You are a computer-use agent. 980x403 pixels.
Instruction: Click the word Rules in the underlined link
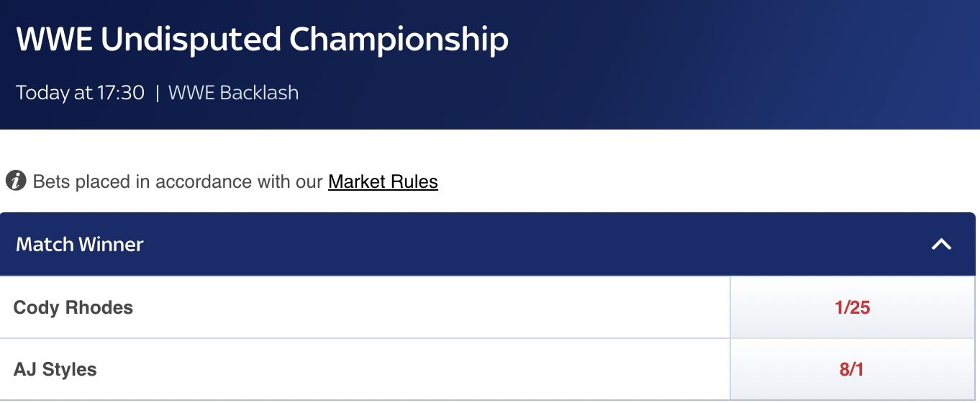tap(414, 181)
